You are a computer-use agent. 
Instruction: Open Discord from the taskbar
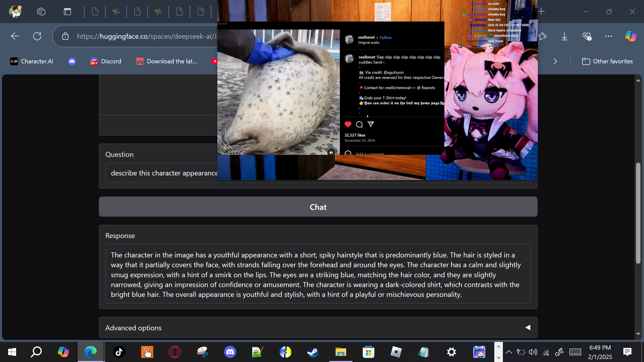click(230, 352)
